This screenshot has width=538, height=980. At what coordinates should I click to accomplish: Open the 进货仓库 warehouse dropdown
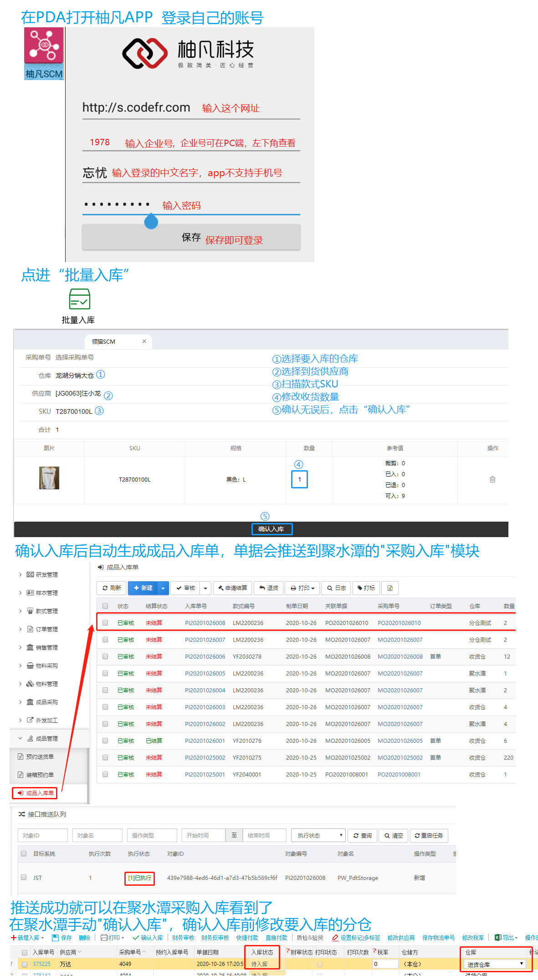[x=495, y=964]
